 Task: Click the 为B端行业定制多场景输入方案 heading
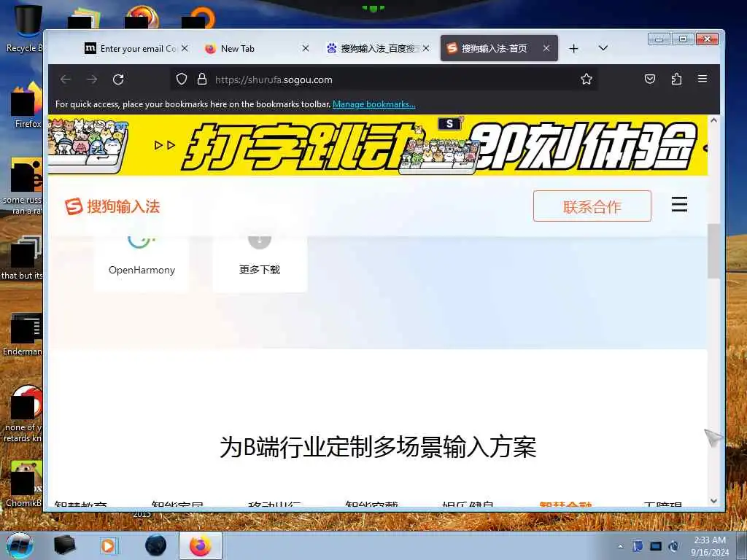point(378,447)
